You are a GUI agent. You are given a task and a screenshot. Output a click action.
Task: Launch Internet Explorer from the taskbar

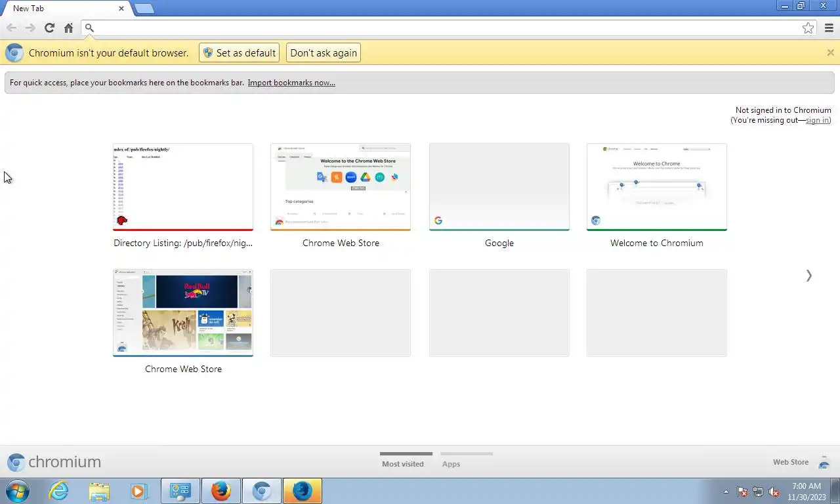(59, 491)
